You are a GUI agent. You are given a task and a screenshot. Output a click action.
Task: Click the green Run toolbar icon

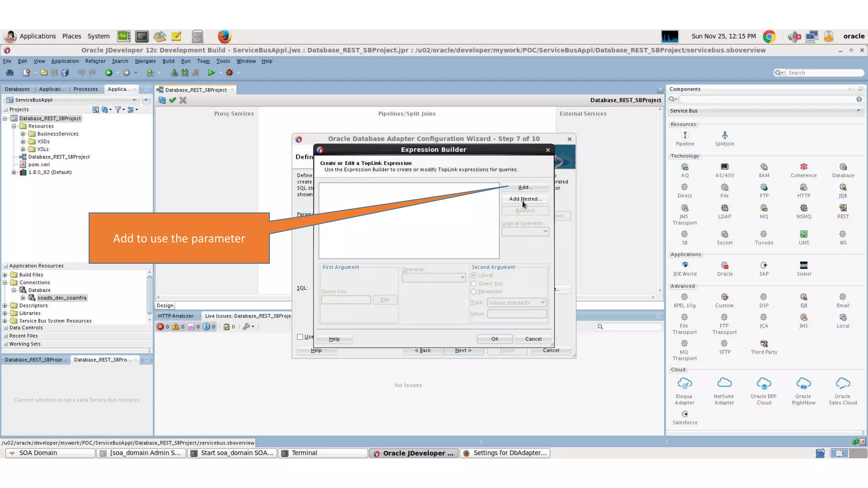211,73
